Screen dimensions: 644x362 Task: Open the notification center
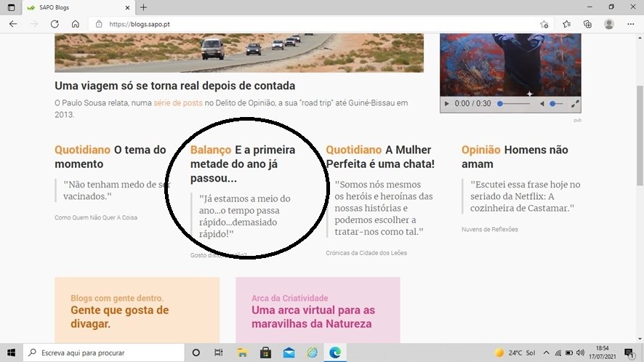coord(629,353)
